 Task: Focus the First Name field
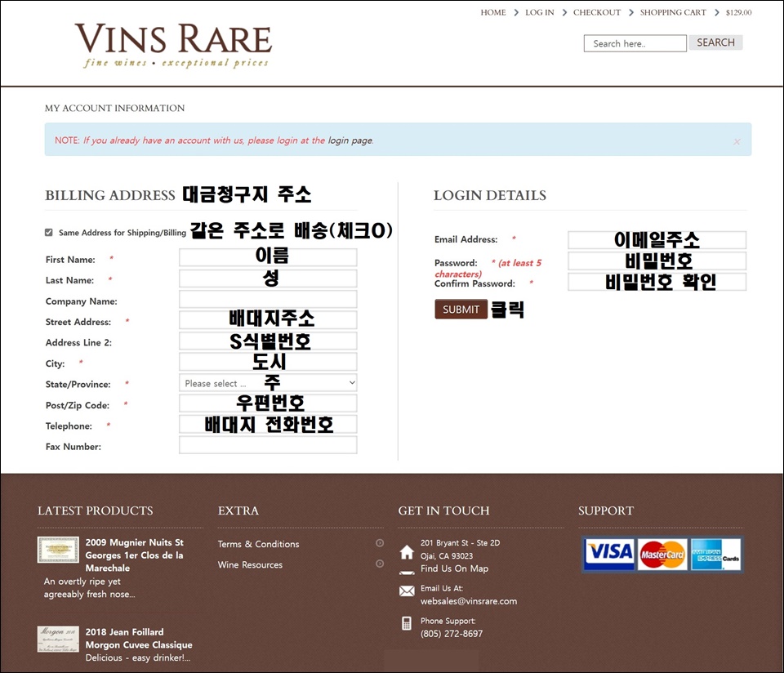click(268, 257)
